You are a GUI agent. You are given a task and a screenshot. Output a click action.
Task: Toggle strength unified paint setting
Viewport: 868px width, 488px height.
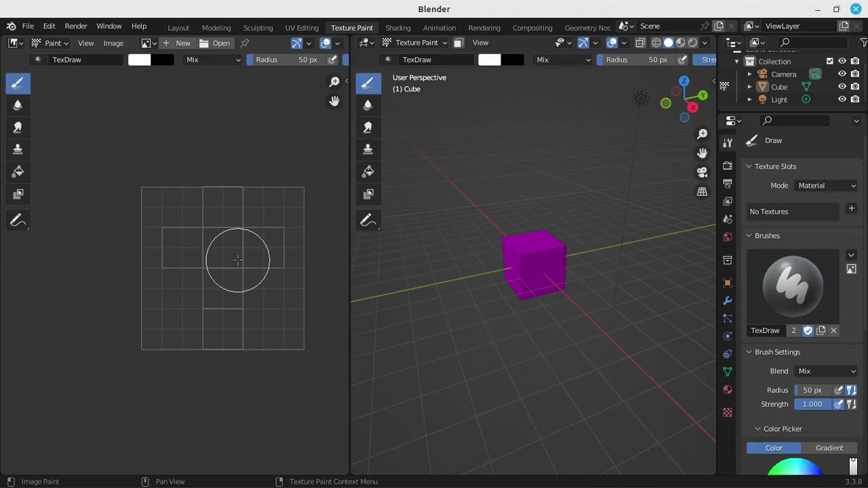pos(851,404)
